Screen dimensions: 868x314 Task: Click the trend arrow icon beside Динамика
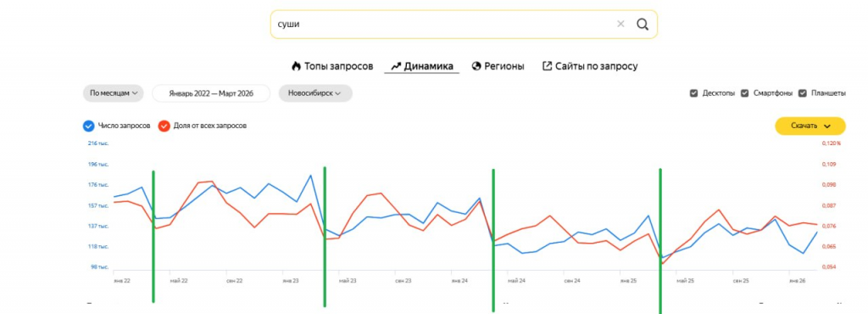396,66
